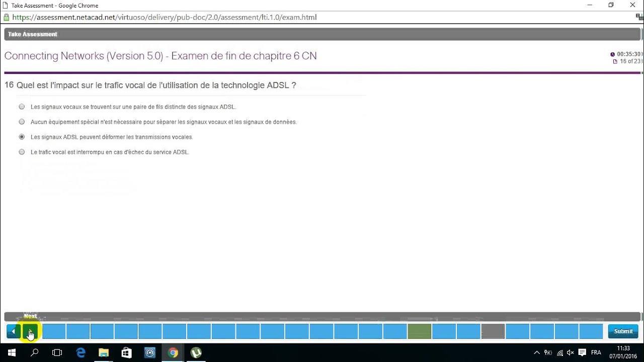Go to the previous question arrow

[x=14, y=331]
